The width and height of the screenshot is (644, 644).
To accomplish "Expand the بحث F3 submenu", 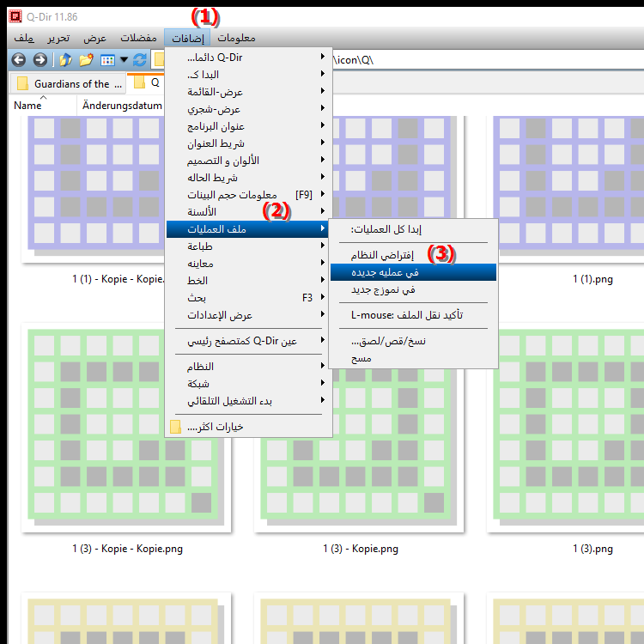I will click(x=248, y=298).
